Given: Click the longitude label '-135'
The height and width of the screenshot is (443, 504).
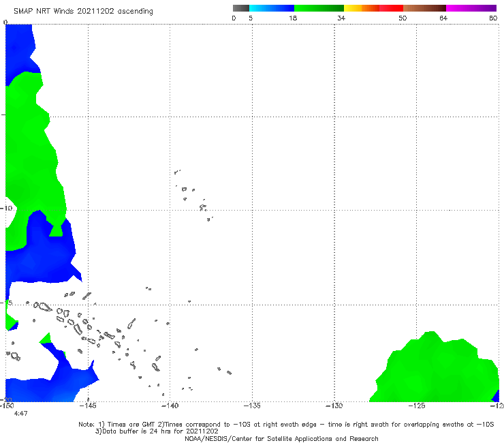Looking at the screenshot, I should tap(252, 406).
